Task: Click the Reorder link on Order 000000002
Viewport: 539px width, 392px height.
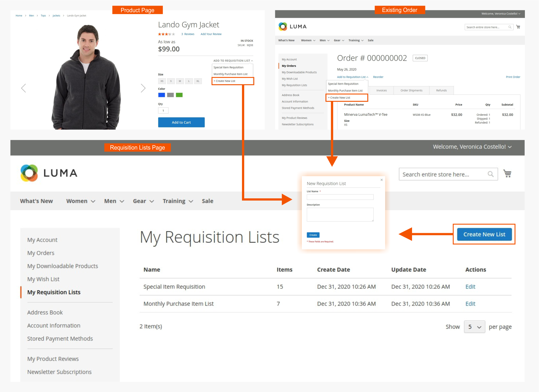Action: coord(378,77)
